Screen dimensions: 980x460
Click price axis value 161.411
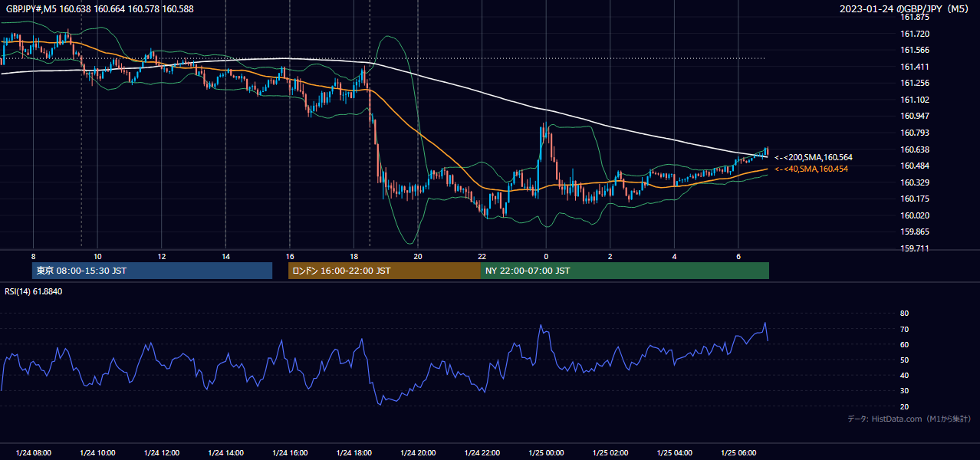click(x=914, y=67)
